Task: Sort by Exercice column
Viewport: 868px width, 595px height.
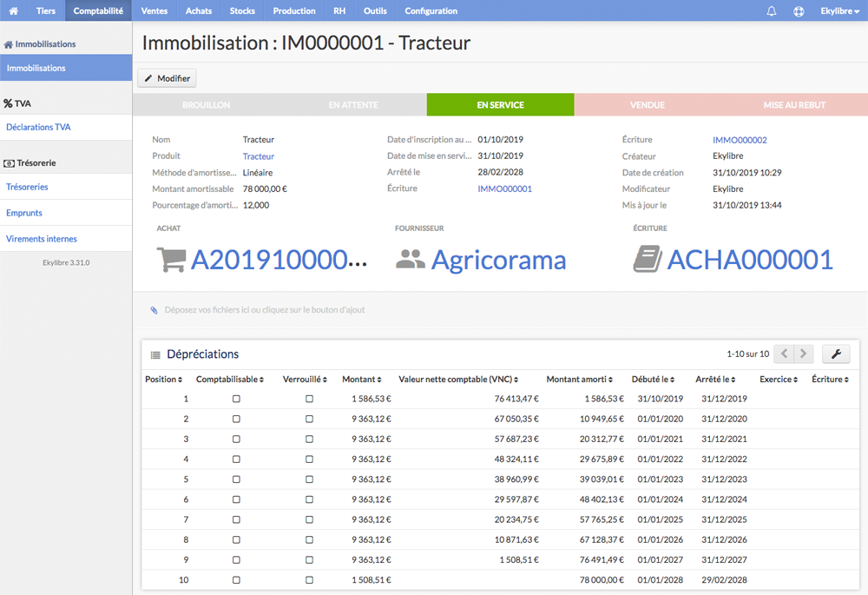Action: click(x=779, y=380)
